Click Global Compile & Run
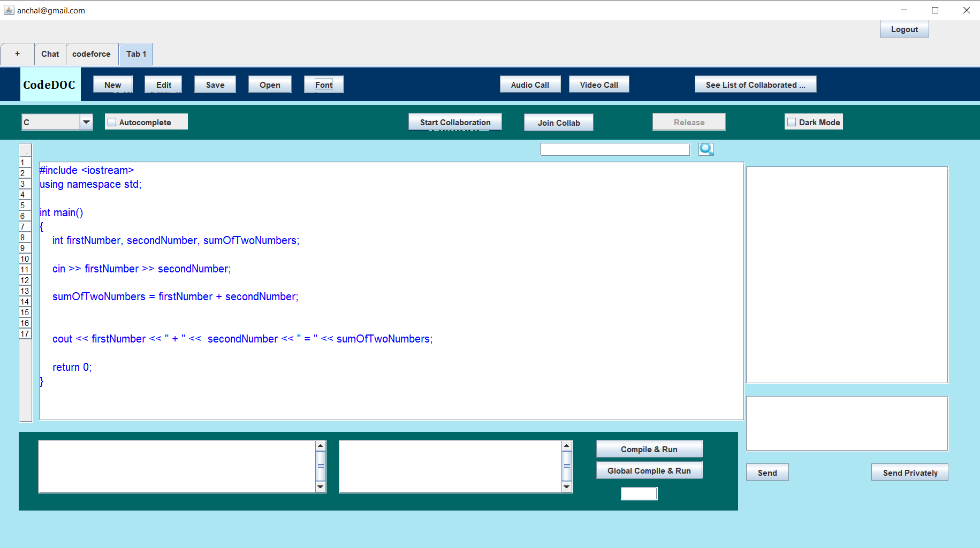980x548 pixels. [649, 470]
